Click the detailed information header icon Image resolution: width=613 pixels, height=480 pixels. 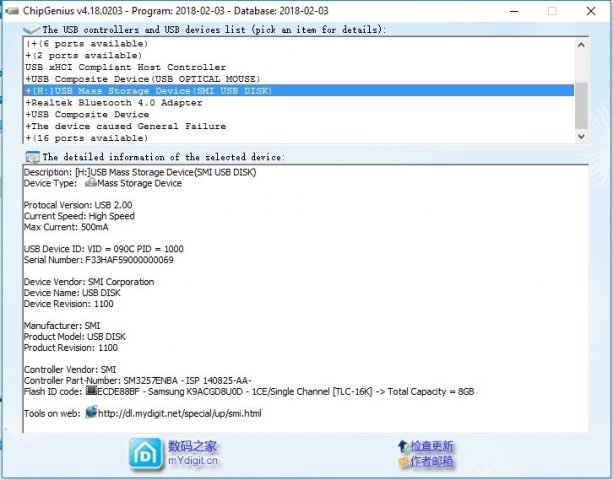[33, 157]
